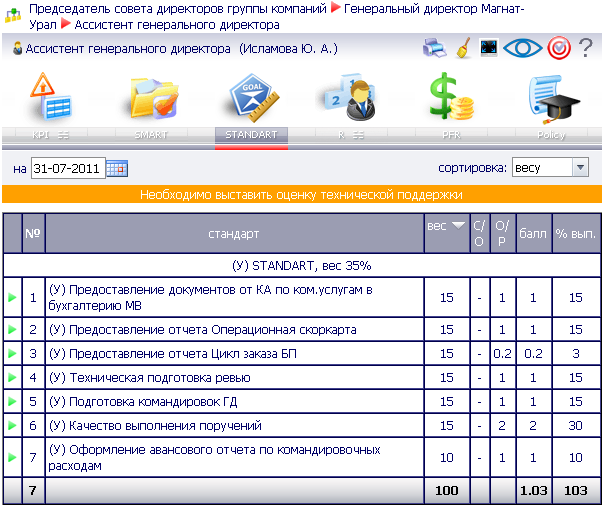Click the О/Р column header
Image resolution: width=605 pixels, height=509 pixels.
(x=503, y=233)
